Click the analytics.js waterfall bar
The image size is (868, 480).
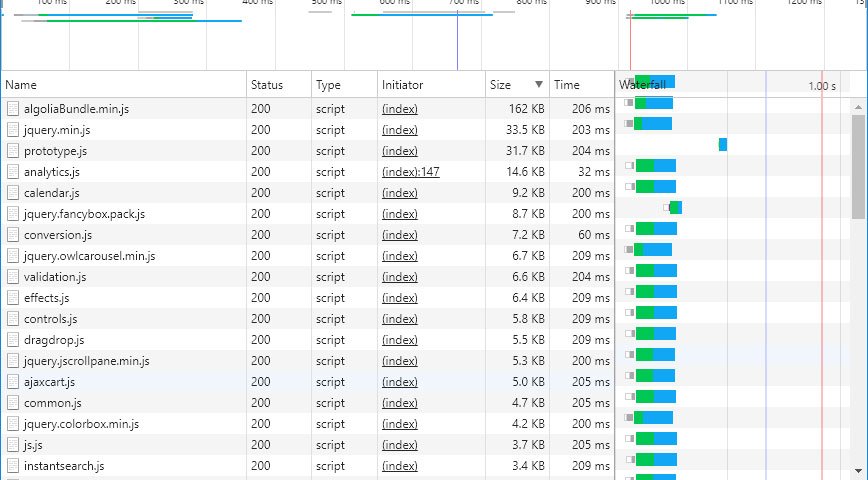tap(656, 166)
